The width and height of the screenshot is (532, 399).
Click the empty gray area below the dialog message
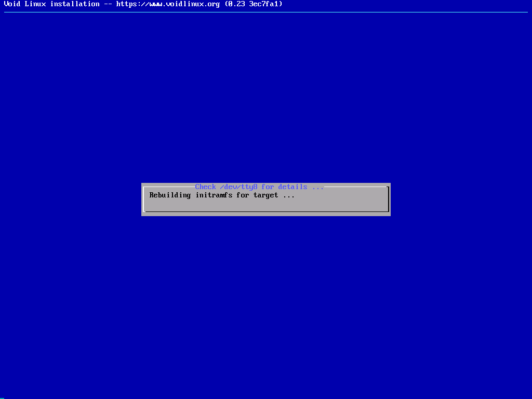(265, 204)
